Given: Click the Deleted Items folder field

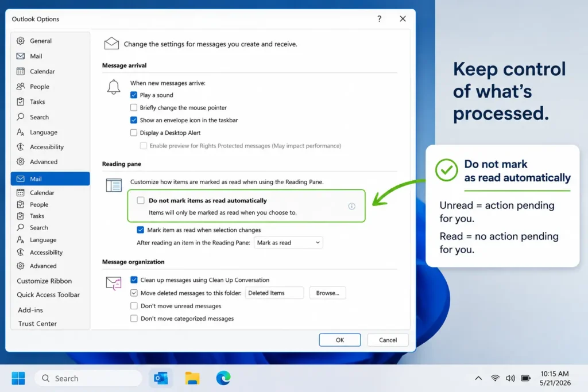Looking at the screenshot, I should [274, 293].
